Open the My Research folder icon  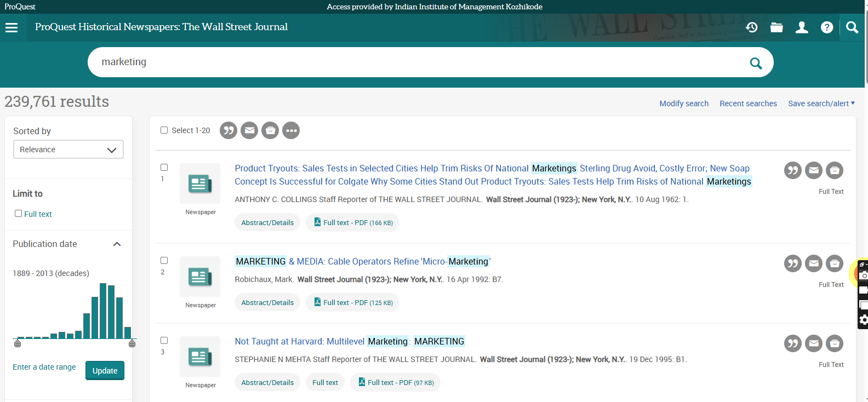(x=776, y=27)
